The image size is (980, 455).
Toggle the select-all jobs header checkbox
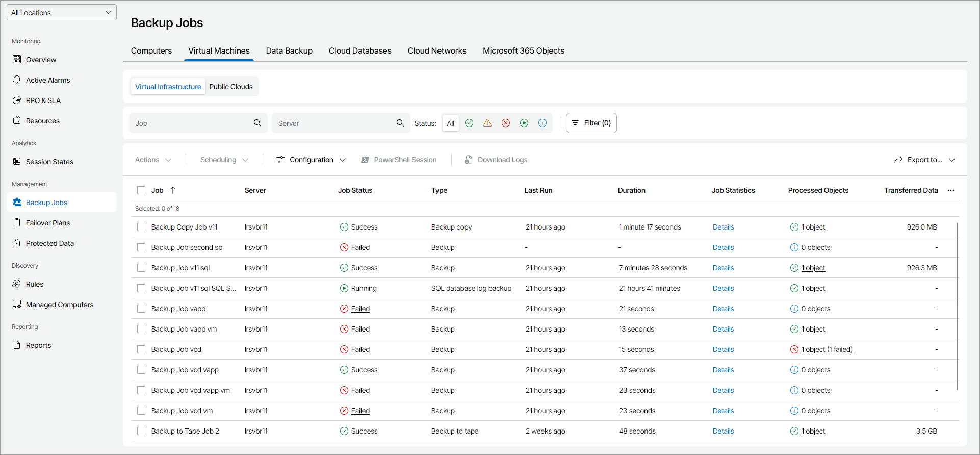141,190
